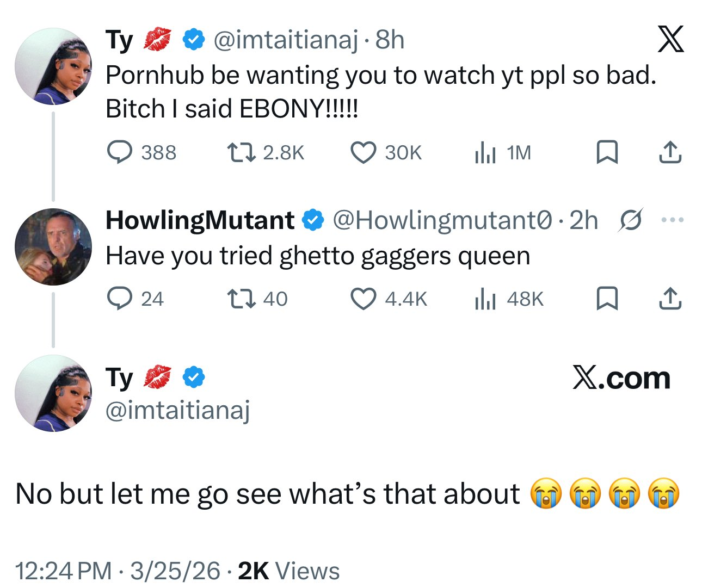Share Ty's first post
The width and height of the screenshot is (702, 588).
(x=670, y=152)
